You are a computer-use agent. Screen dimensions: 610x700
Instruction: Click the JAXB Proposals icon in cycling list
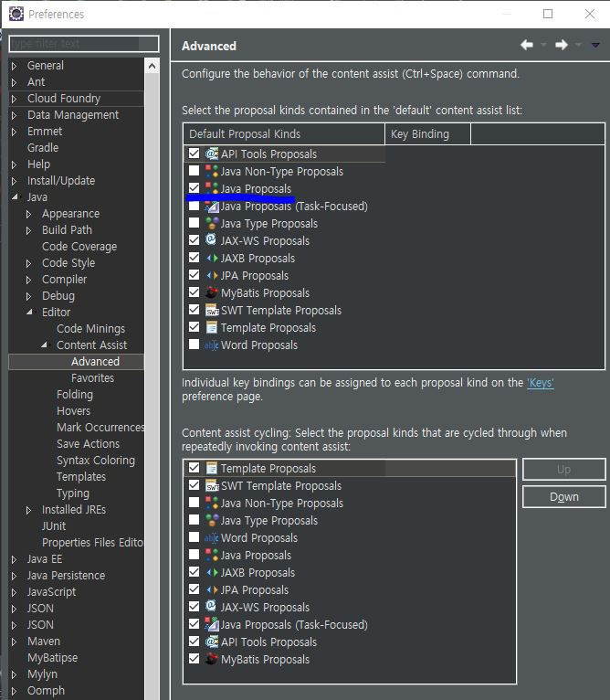click(x=212, y=572)
